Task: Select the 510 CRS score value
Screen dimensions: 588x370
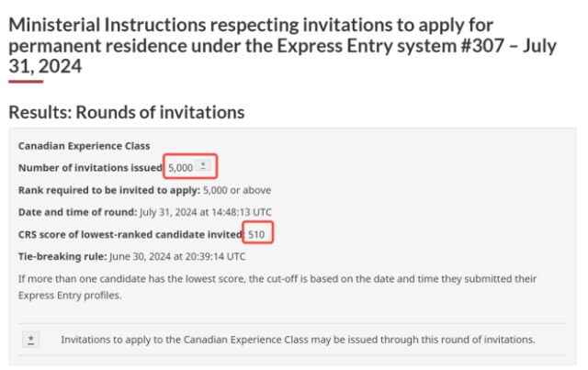Action: pyautogui.click(x=256, y=235)
